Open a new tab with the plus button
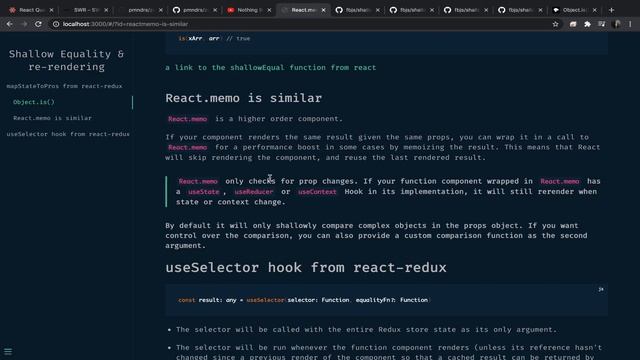This screenshot has width=640, height=360. point(611,10)
